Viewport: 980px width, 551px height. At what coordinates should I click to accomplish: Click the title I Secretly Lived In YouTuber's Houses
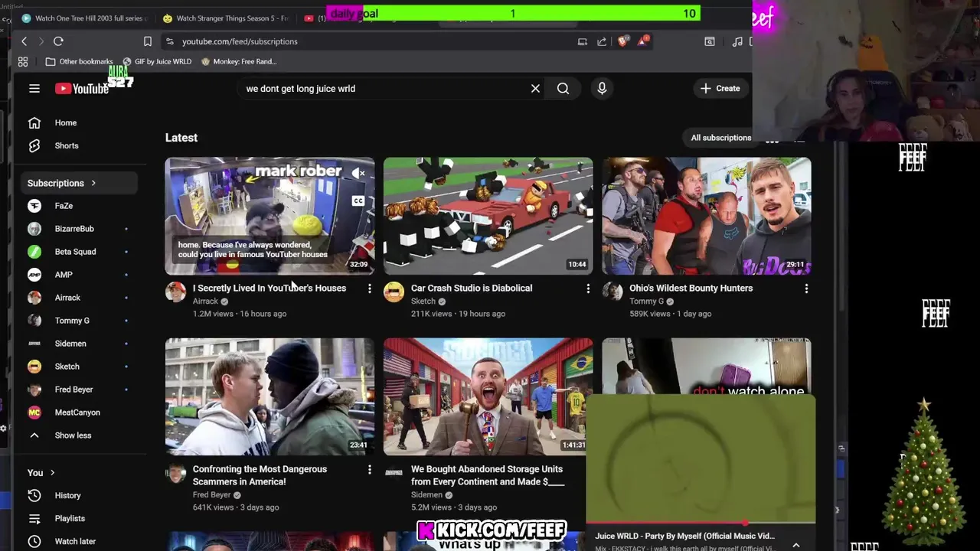click(x=269, y=288)
